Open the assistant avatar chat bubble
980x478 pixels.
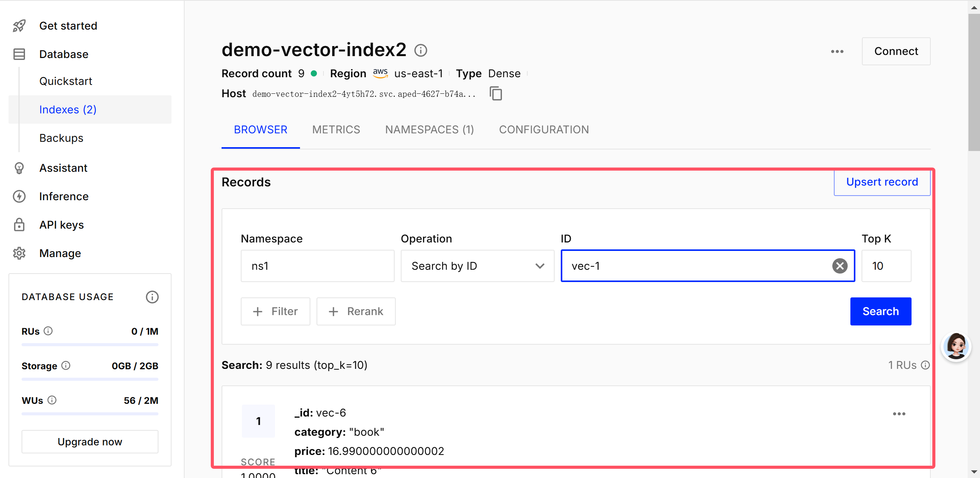point(956,347)
